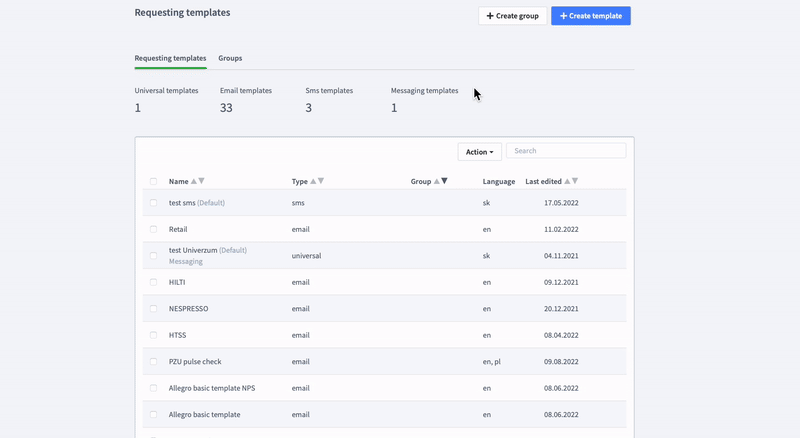Sort Name column ascending arrow

193,181
